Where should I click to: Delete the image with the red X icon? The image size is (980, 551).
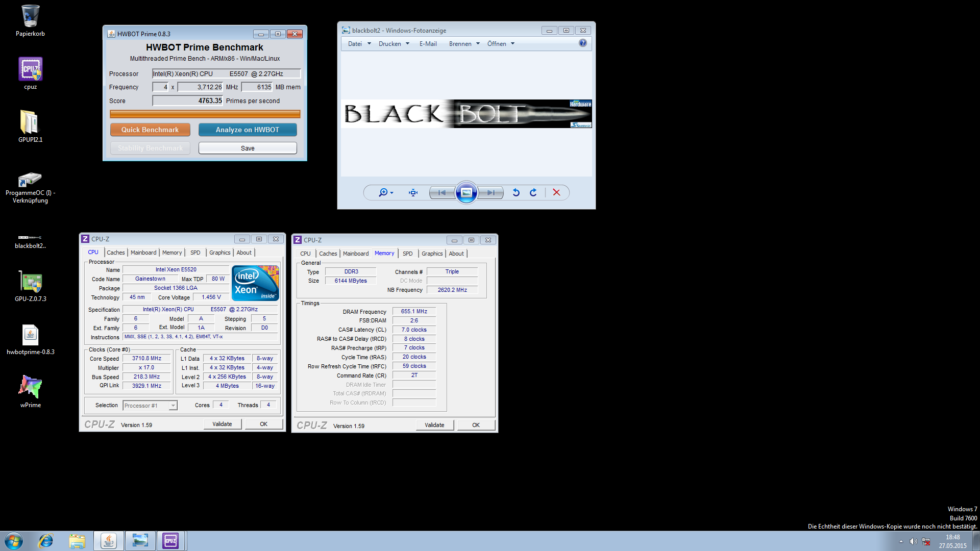tap(556, 192)
